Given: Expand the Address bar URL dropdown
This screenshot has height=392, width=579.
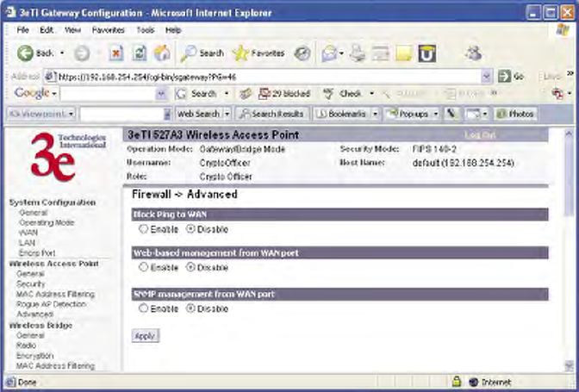Looking at the screenshot, I should tap(487, 77).
